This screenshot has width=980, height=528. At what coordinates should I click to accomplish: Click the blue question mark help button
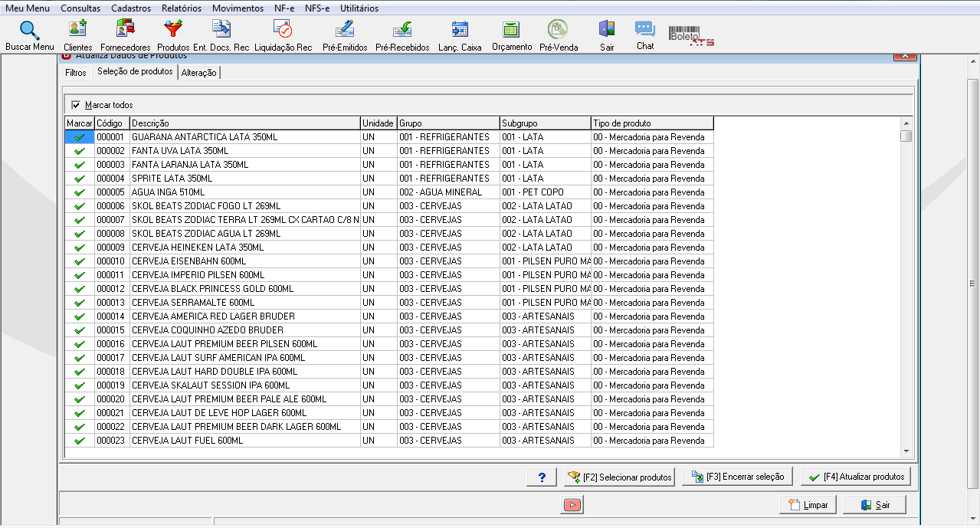[x=542, y=477]
